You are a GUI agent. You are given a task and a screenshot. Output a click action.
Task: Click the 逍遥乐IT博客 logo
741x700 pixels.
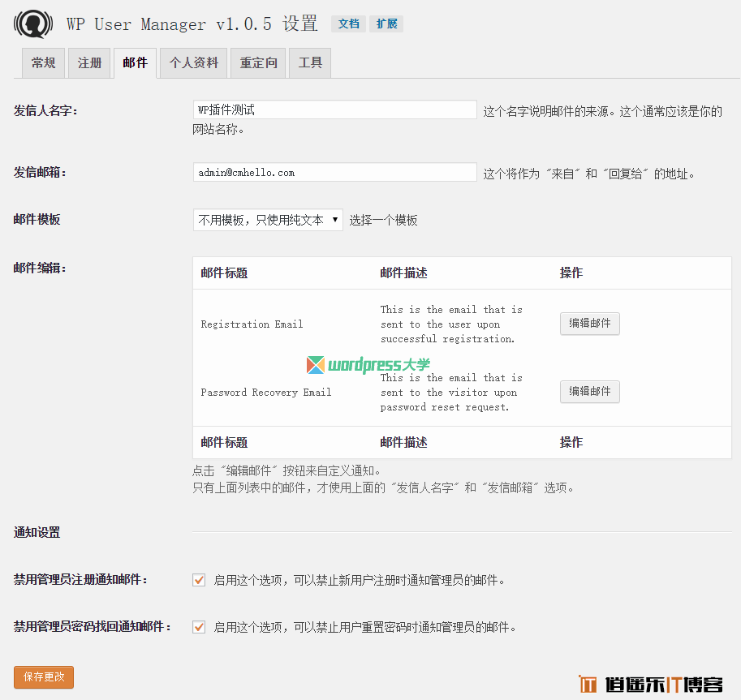pyautogui.click(x=650, y=685)
